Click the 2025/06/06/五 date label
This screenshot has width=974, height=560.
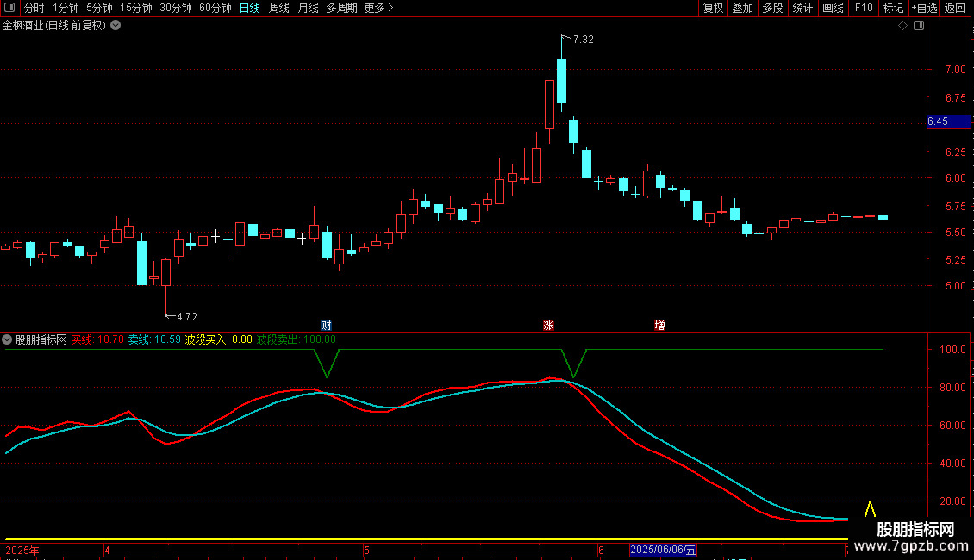click(663, 550)
